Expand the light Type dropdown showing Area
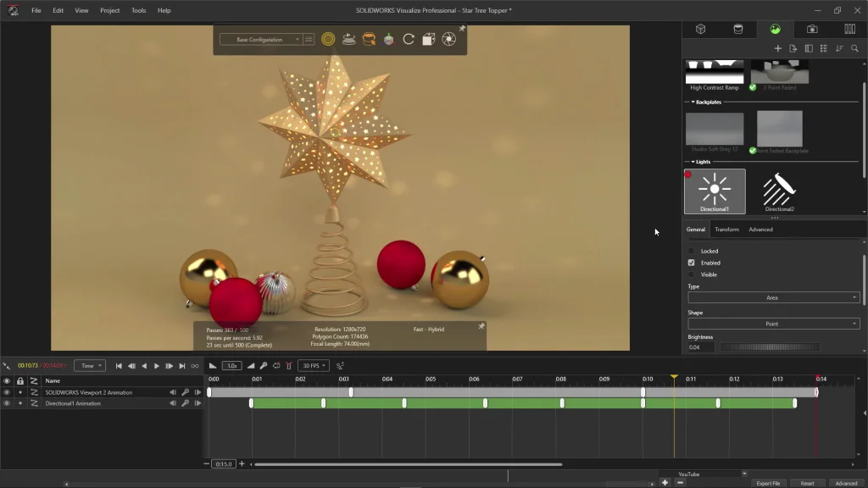The height and width of the screenshot is (488, 868). point(772,297)
